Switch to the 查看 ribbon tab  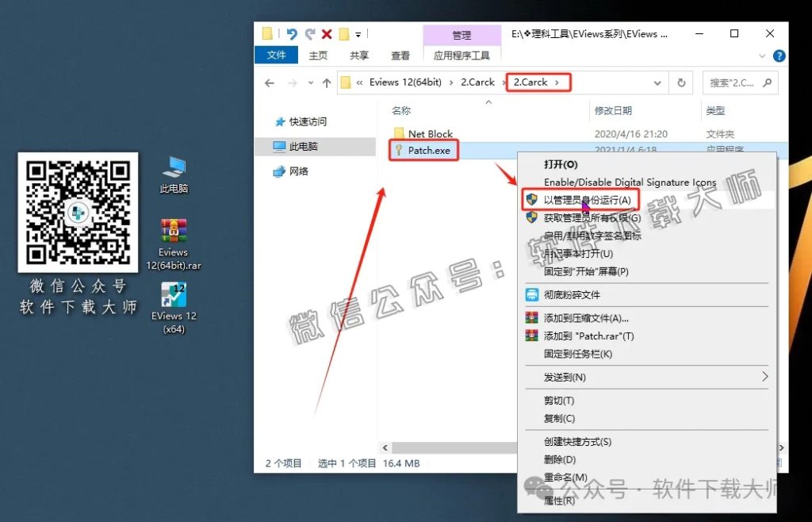[x=400, y=56]
